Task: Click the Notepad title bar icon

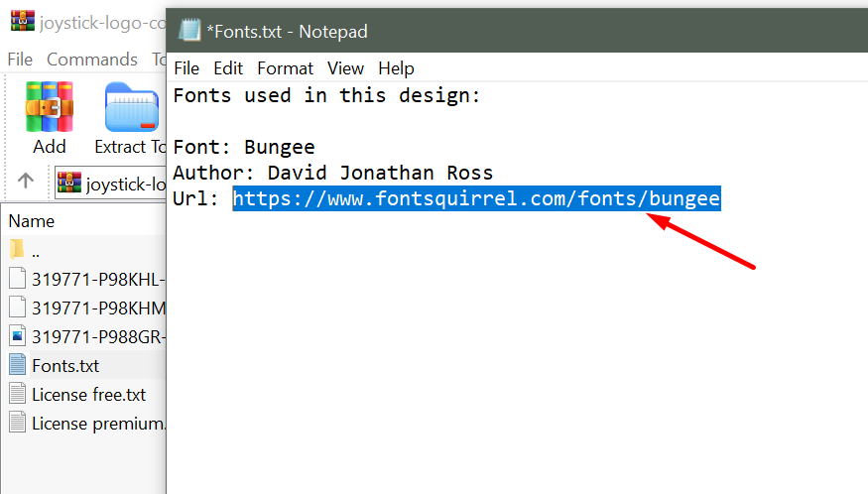Action: 189,30
